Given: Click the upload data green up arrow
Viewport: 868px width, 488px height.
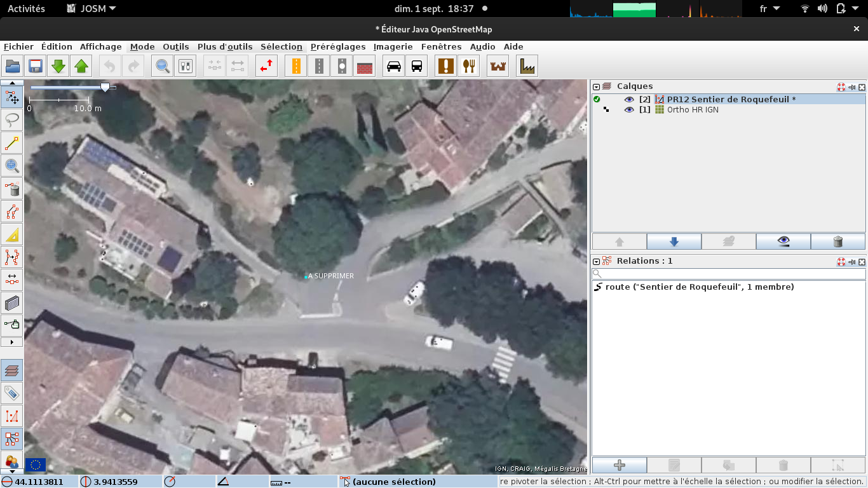Looking at the screenshot, I should tap(81, 66).
